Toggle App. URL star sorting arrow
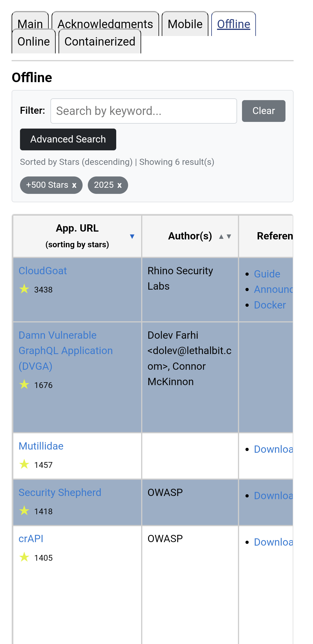The image size is (313, 644). point(132,236)
